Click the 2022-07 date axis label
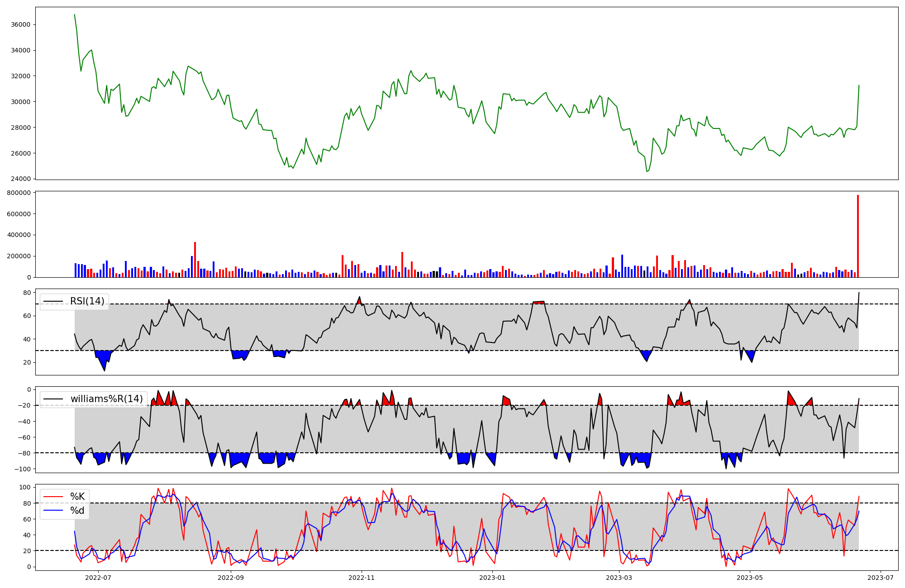Screen dimensions: 905x588 pyautogui.click(x=98, y=578)
